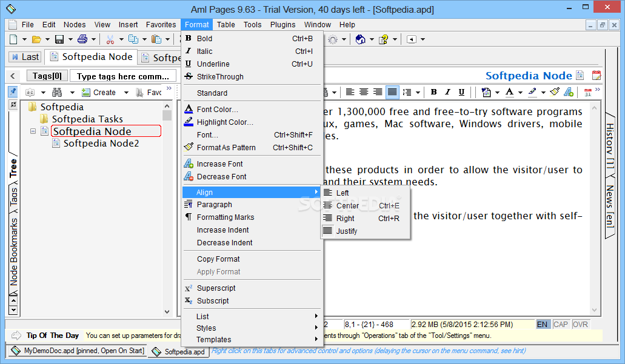Collapse the tree panel with the left arrow button
The image size is (625, 364).
pos(13,76)
